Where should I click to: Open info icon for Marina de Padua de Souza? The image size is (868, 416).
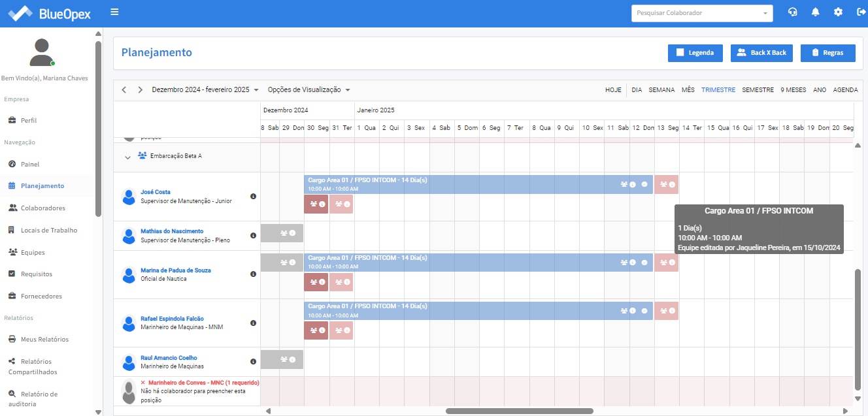point(253,274)
